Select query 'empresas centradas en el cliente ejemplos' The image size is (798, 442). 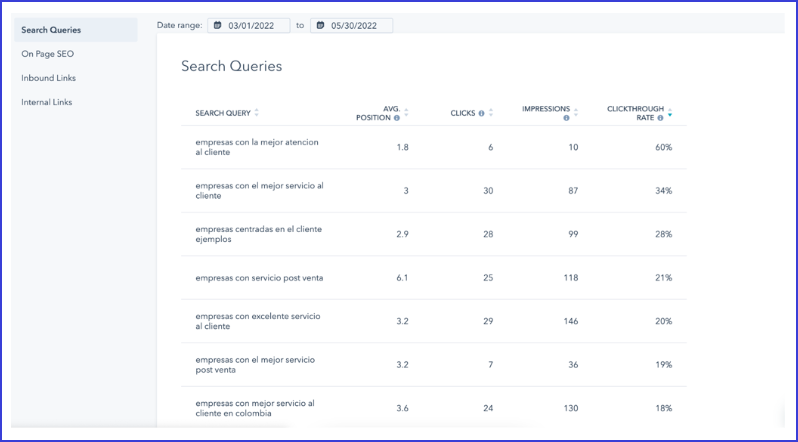tap(259, 234)
